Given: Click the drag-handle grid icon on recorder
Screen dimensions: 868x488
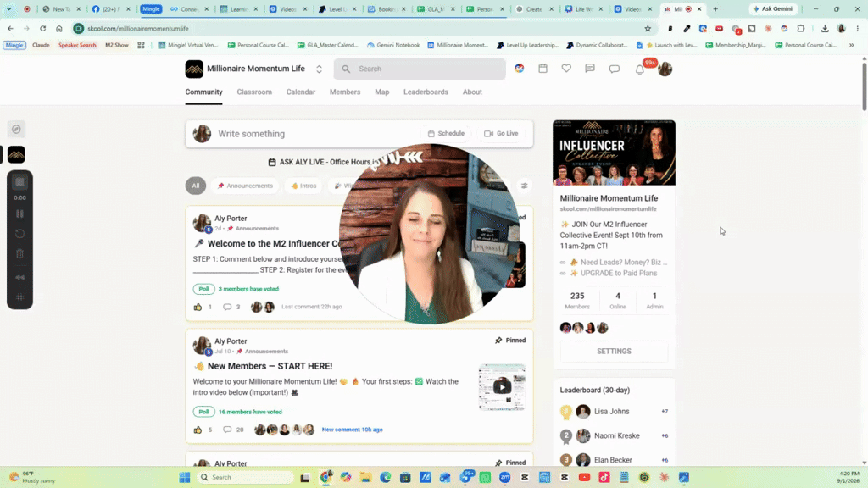Looking at the screenshot, I should pyautogui.click(x=20, y=297).
